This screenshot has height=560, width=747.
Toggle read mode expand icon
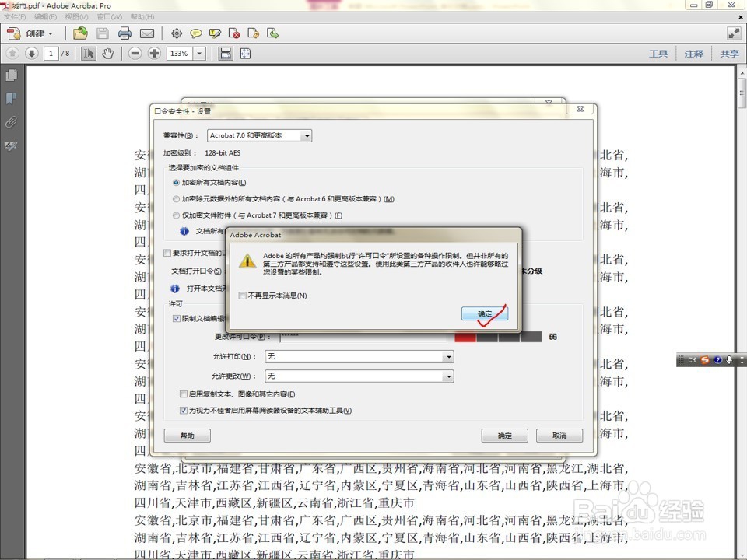[x=734, y=33]
